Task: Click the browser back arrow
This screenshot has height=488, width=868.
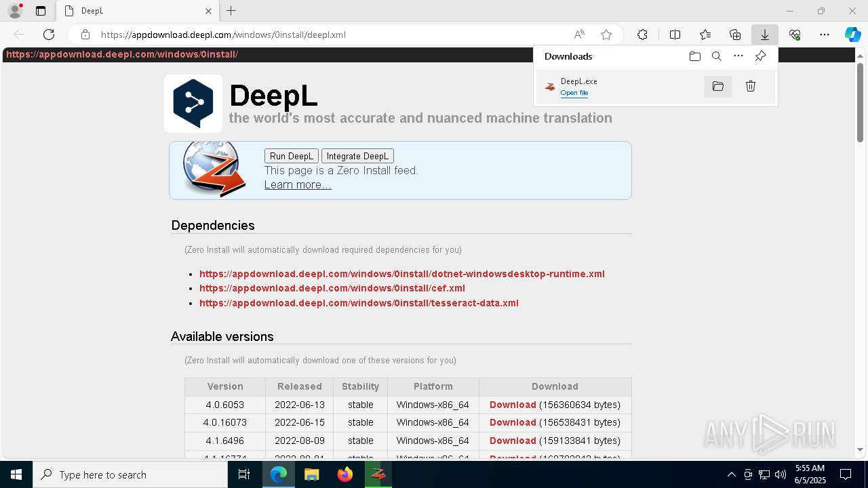Action: click(x=19, y=35)
